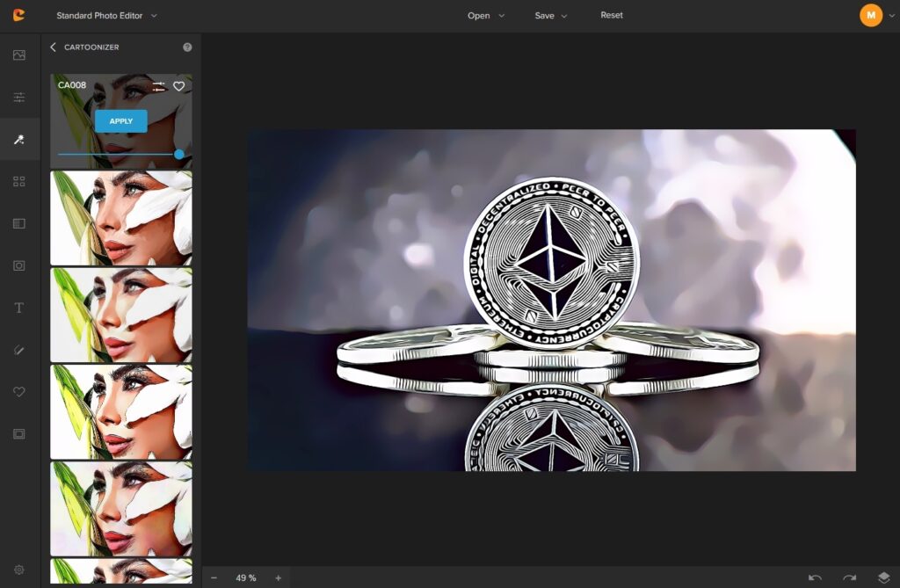The image size is (900, 588).
Task: Open the Favorites heart sidebar icon
Action: (19, 392)
